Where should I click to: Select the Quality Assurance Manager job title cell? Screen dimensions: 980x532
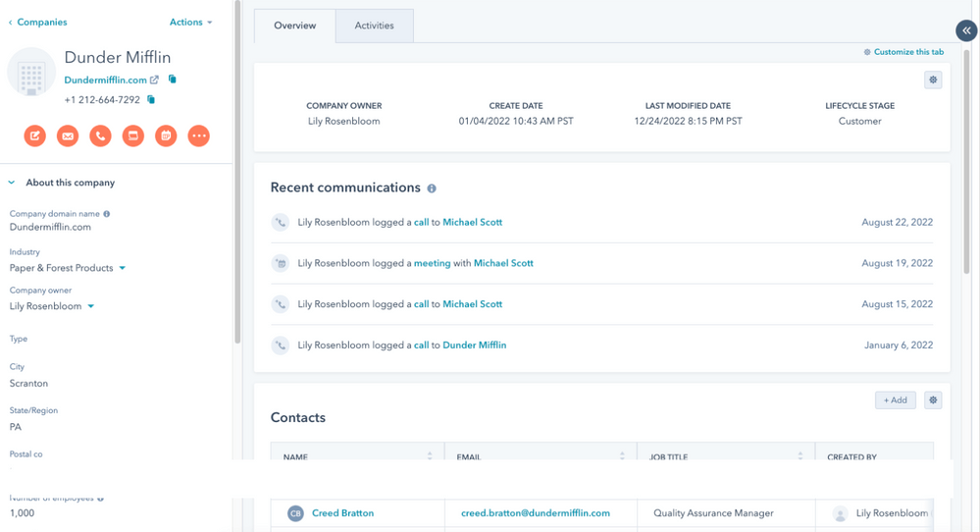tap(713, 513)
